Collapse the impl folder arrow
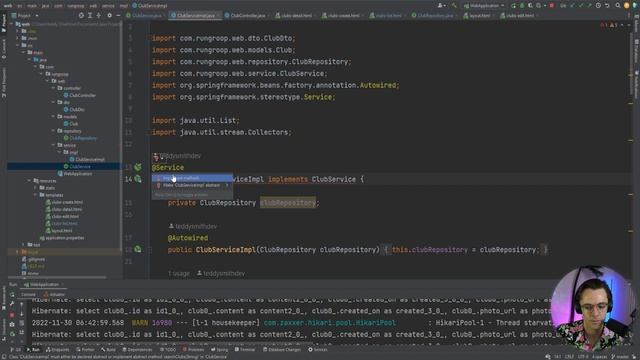Screen dimensions: 640x360 tap(60, 152)
